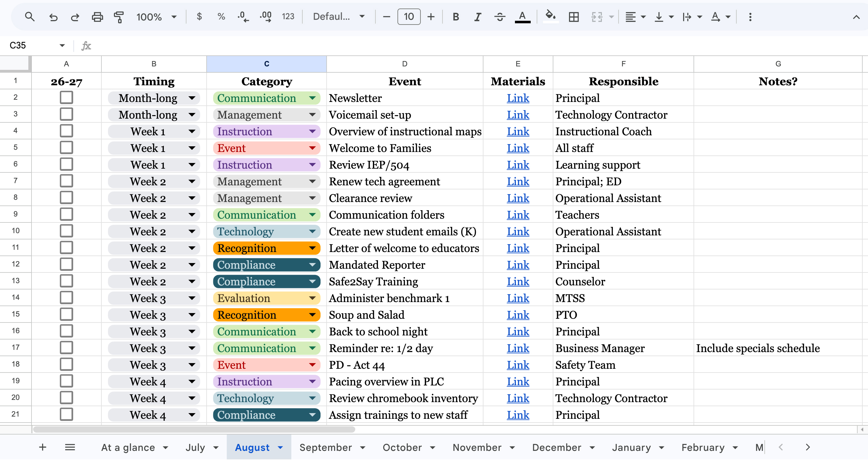The width and height of the screenshot is (868, 460).
Task: Open more number formats (123)
Action: click(x=288, y=16)
